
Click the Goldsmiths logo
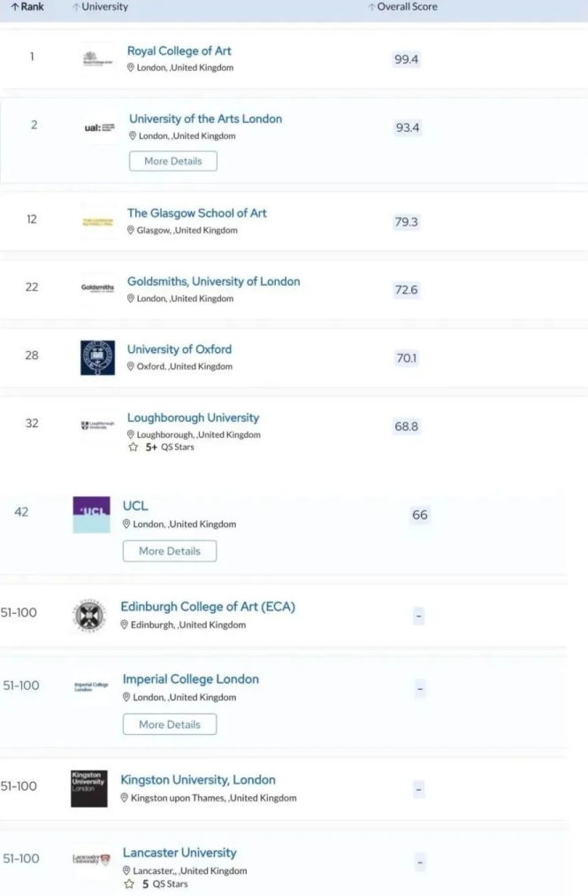tap(97, 288)
